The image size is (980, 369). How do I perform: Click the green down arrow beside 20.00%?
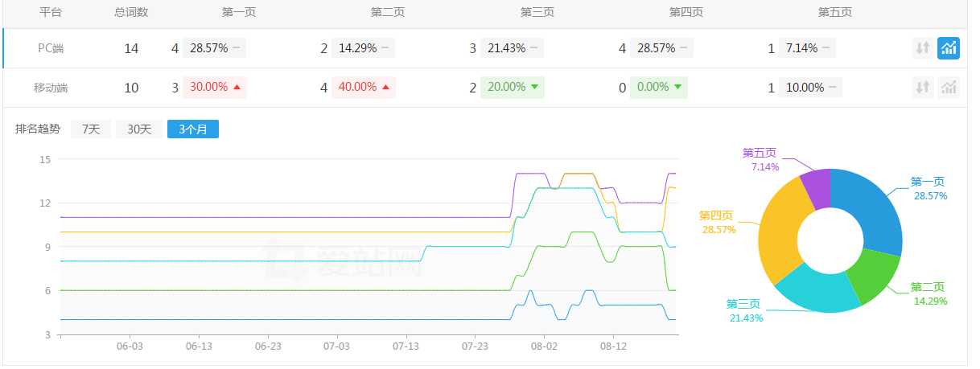(x=534, y=88)
